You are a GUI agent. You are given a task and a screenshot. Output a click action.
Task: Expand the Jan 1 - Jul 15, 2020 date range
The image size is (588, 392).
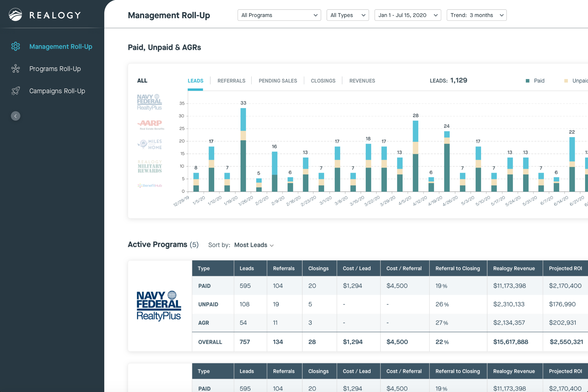(407, 15)
